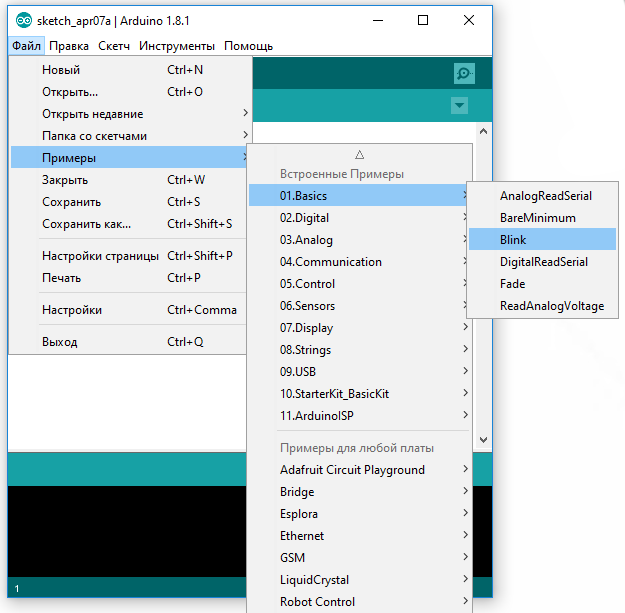Click the editor scrollbar down arrow

click(x=483, y=440)
